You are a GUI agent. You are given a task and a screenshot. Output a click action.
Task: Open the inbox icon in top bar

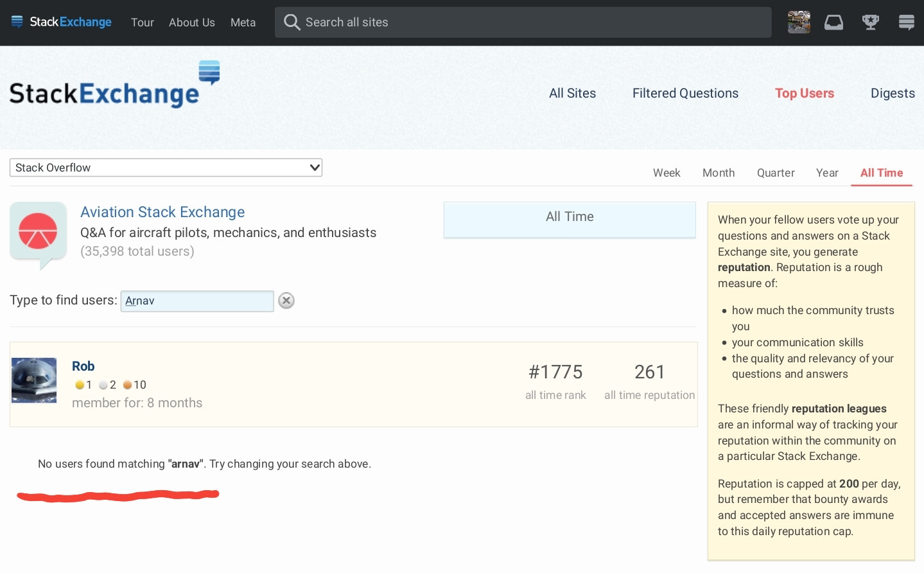click(x=833, y=22)
